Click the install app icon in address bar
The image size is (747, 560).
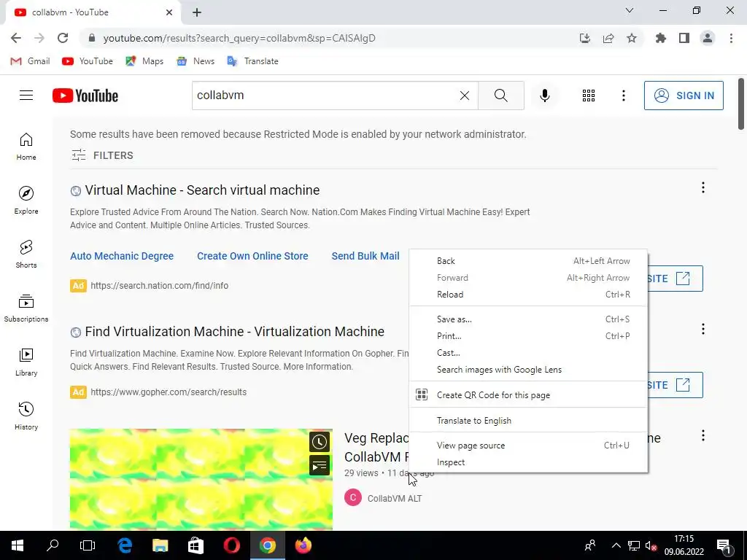click(585, 38)
